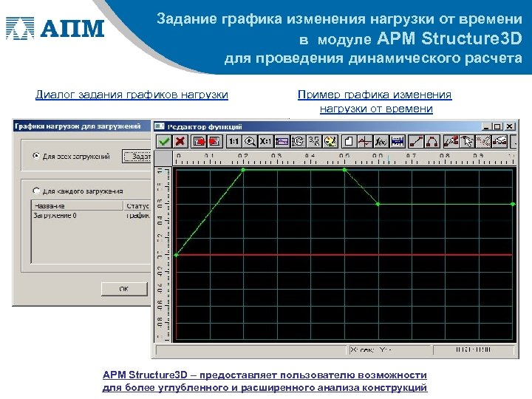Click the green checkmark accept icon

164,141
